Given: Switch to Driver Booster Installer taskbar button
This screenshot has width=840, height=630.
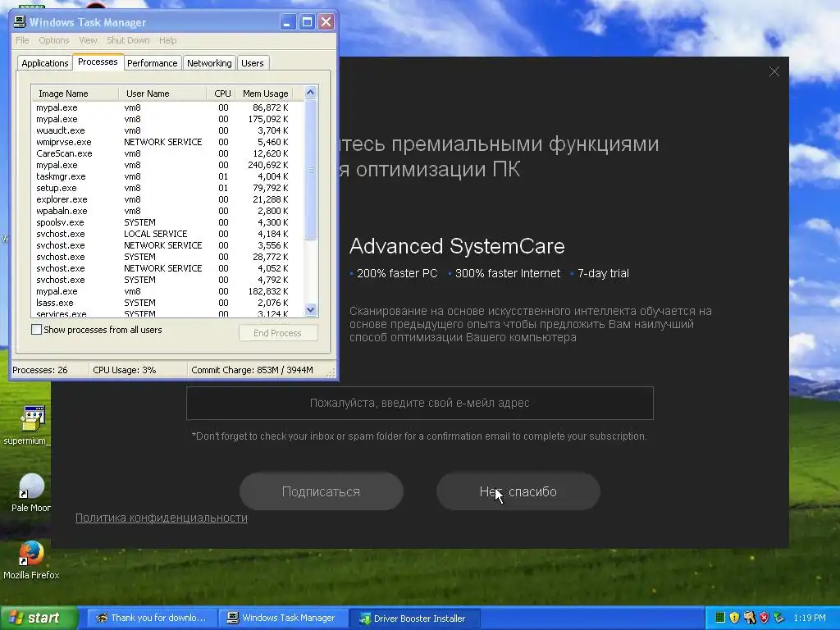Looking at the screenshot, I should (414, 618).
